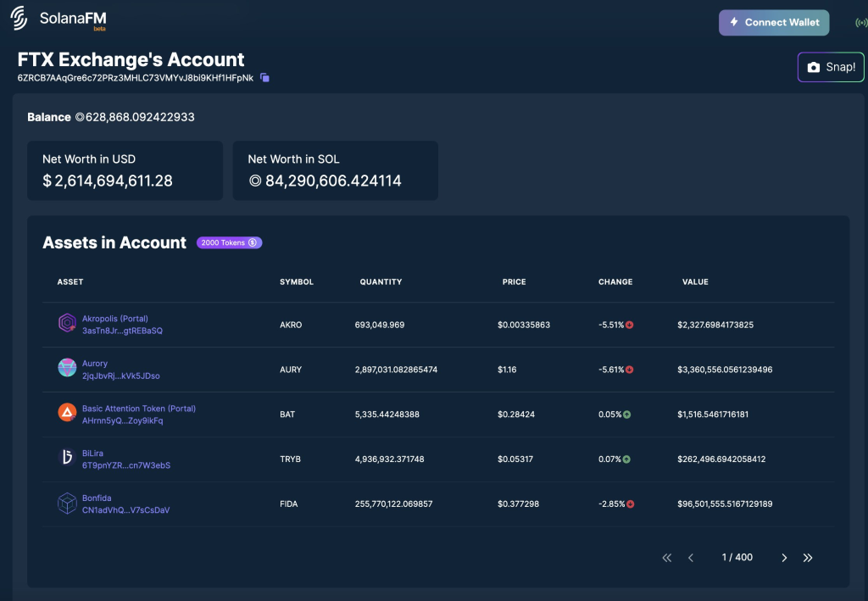Click quantity 693,049.969
The width and height of the screenshot is (868, 601).
click(x=380, y=325)
